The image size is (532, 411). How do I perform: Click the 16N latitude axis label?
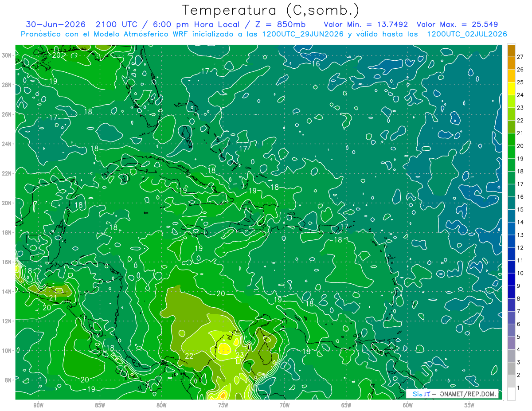click(x=8, y=262)
